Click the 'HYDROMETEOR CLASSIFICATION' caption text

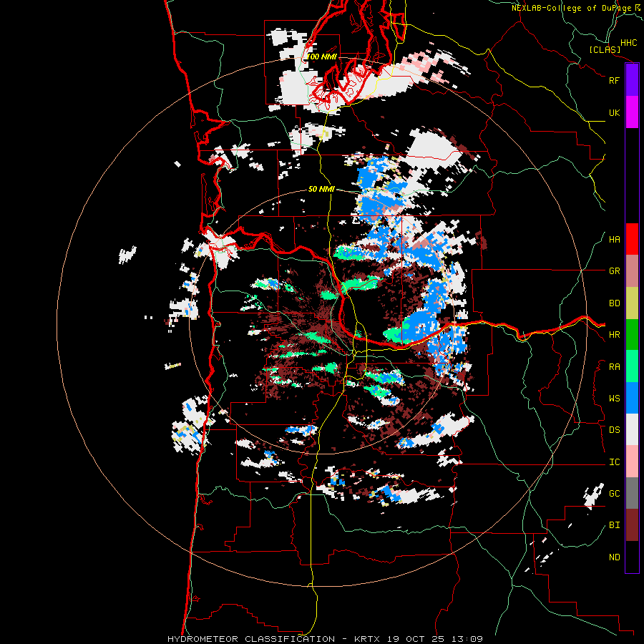[x=251, y=639]
